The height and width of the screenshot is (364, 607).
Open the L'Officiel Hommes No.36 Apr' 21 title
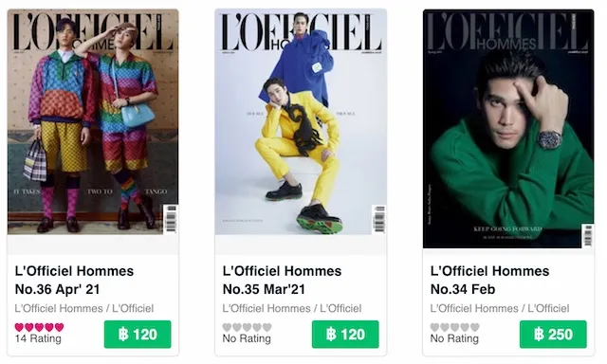(x=74, y=280)
